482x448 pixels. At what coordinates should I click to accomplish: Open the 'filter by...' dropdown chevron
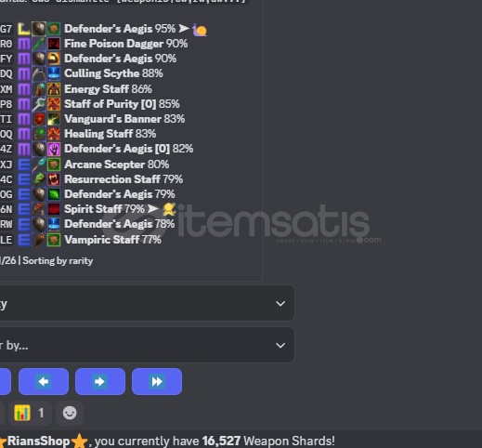pyautogui.click(x=280, y=345)
